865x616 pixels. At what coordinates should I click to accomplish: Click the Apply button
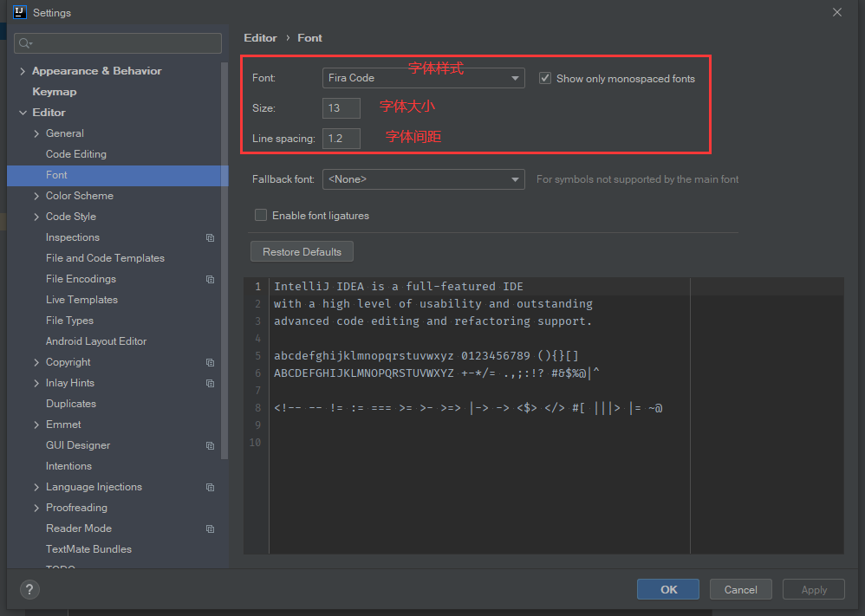[814, 589]
